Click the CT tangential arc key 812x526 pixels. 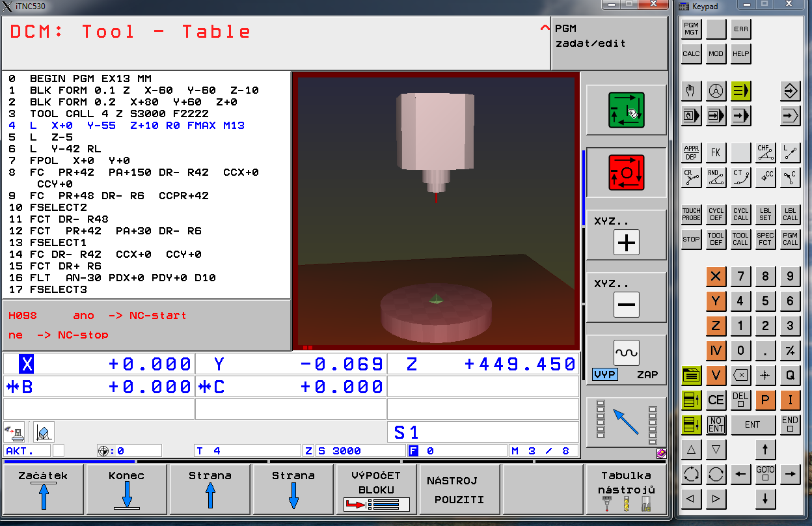740,178
